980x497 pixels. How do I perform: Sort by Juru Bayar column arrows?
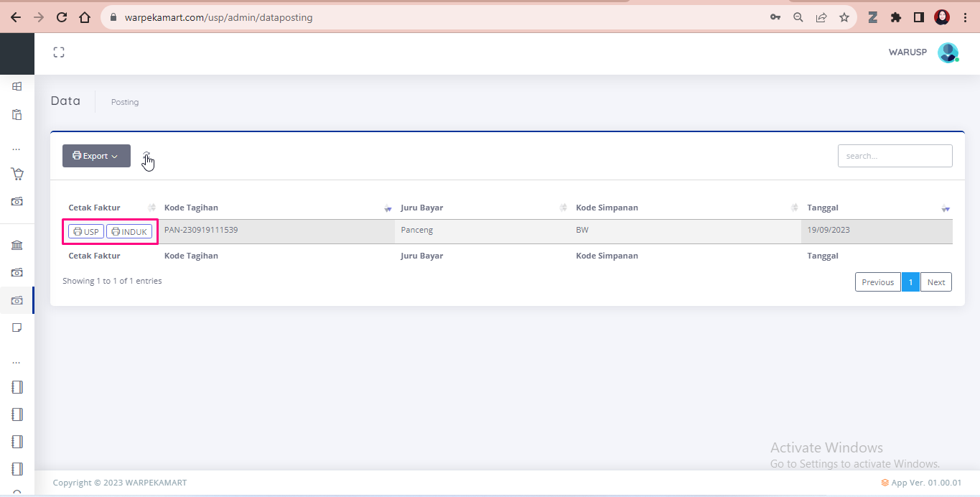[x=564, y=208]
